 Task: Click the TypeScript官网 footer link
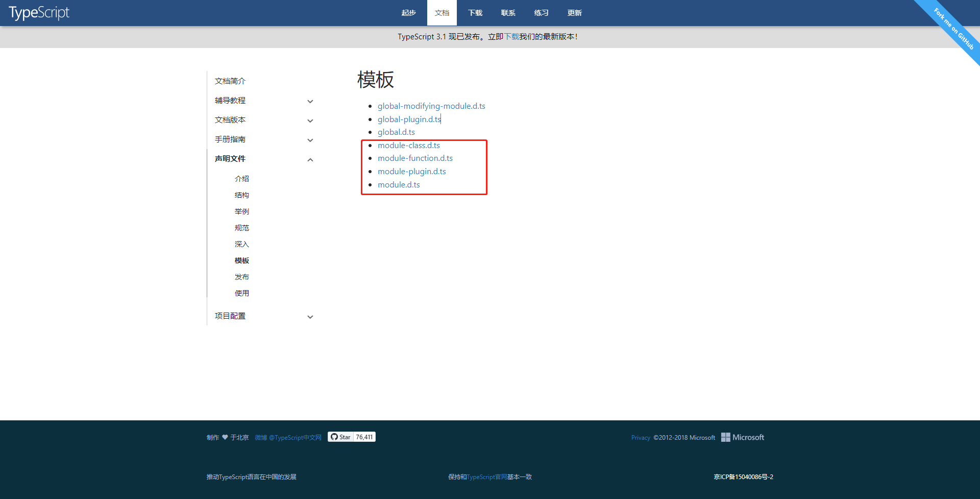point(487,477)
